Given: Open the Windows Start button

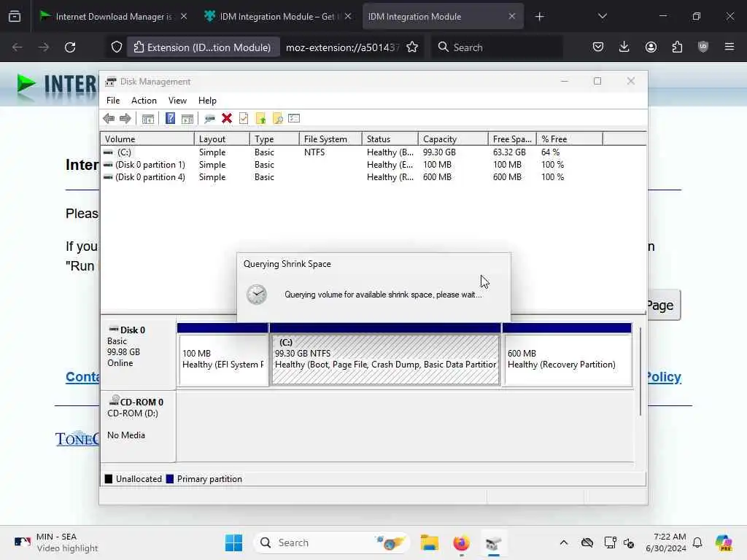Looking at the screenshot, I should point(233,542).
